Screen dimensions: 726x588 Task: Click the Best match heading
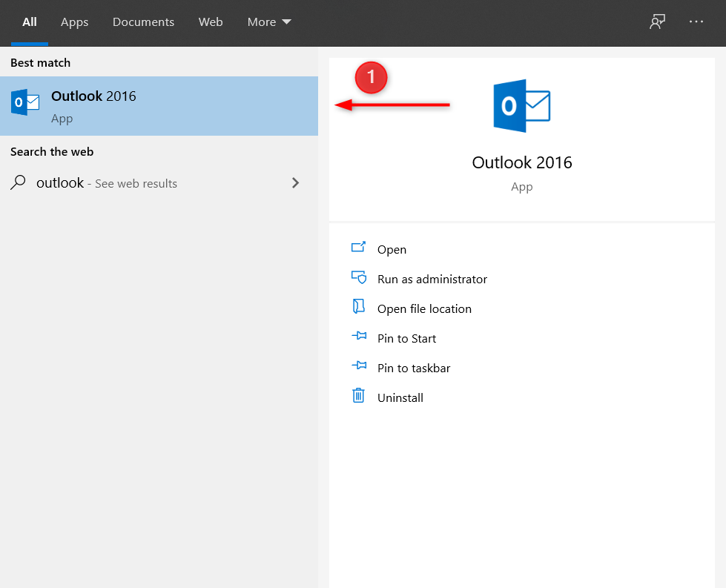coord(40,62)
